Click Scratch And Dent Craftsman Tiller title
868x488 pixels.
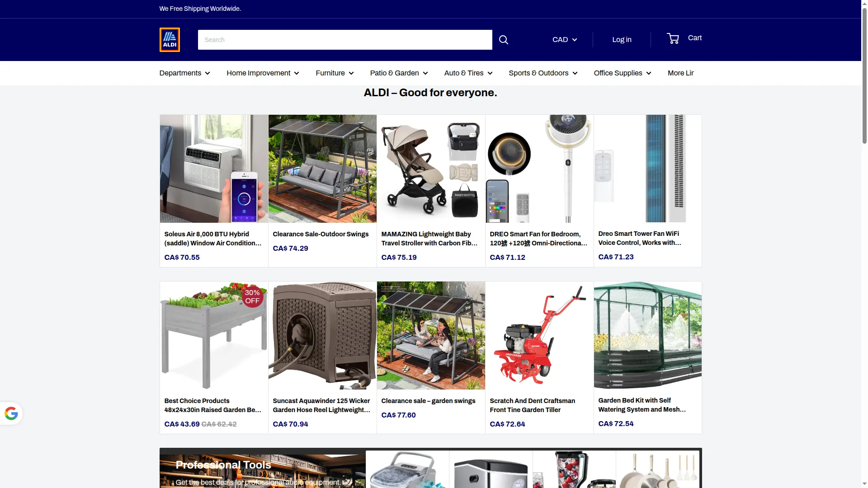click(533, 405)
